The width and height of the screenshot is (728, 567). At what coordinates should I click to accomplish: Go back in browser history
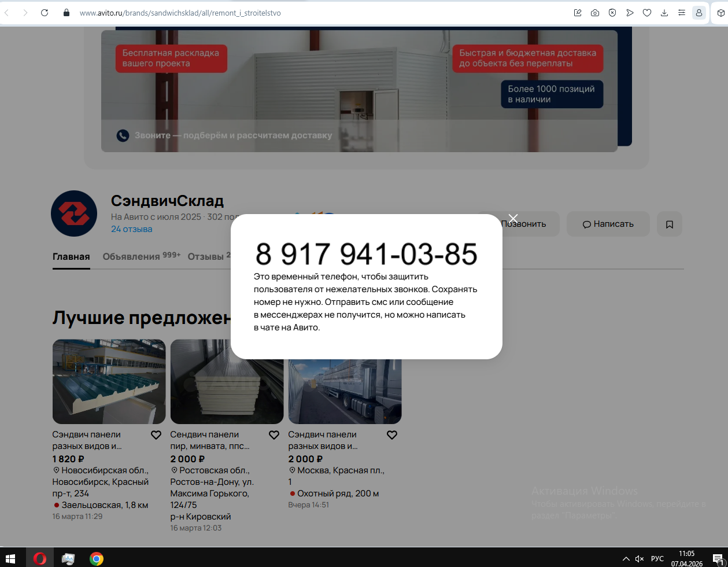pyautogui.click(x=7, y=12)
